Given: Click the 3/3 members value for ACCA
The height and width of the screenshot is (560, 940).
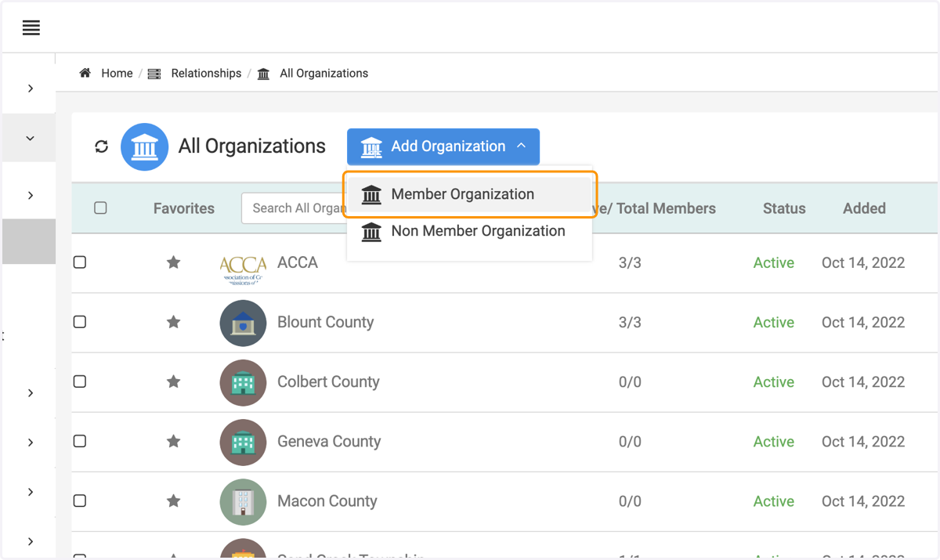Looking at the screenshot, I should click(630, 262).
